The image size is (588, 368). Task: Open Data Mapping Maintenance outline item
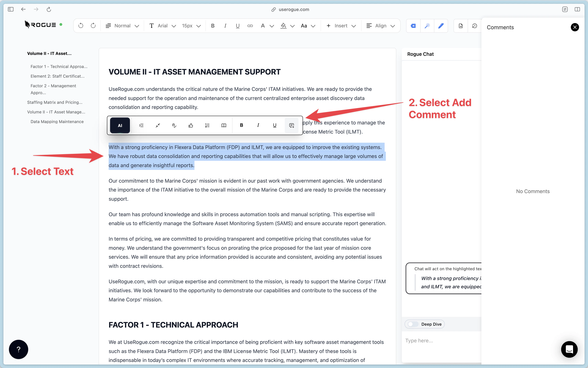pos(57,122)
